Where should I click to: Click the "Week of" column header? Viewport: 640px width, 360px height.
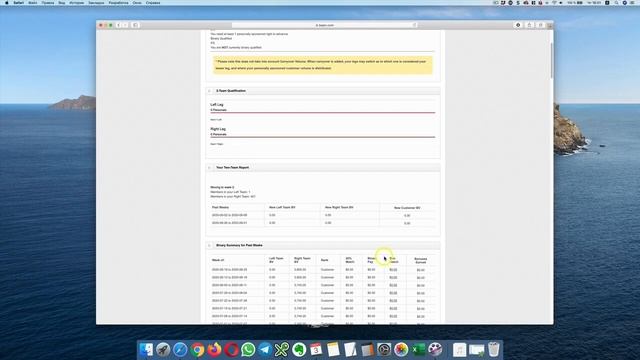pyautogui.click(x=218, y=260)
